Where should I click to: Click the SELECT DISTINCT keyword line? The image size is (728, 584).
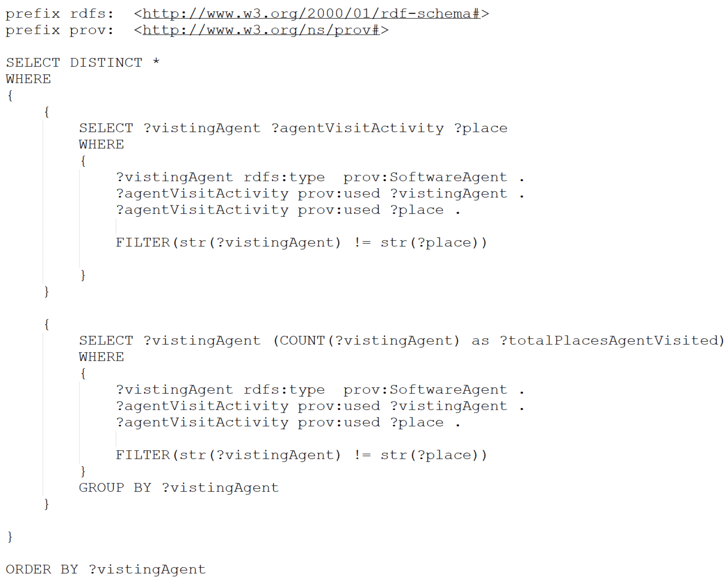point(83,63)
